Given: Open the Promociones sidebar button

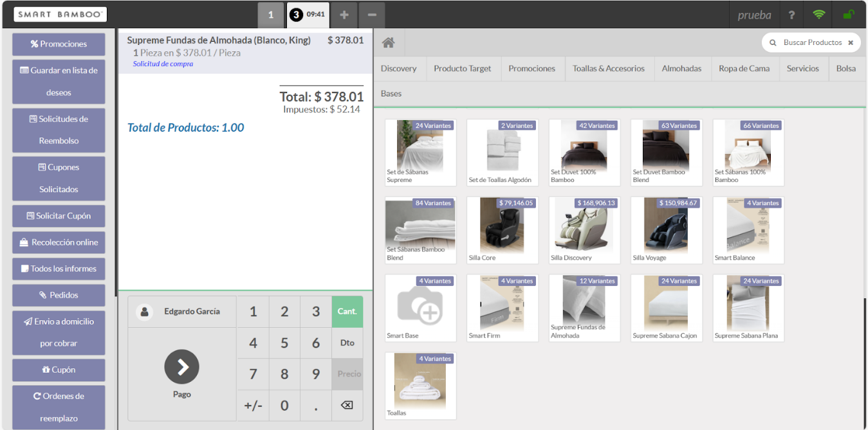Looking at the screenshot, I should (x=59, y=44).
